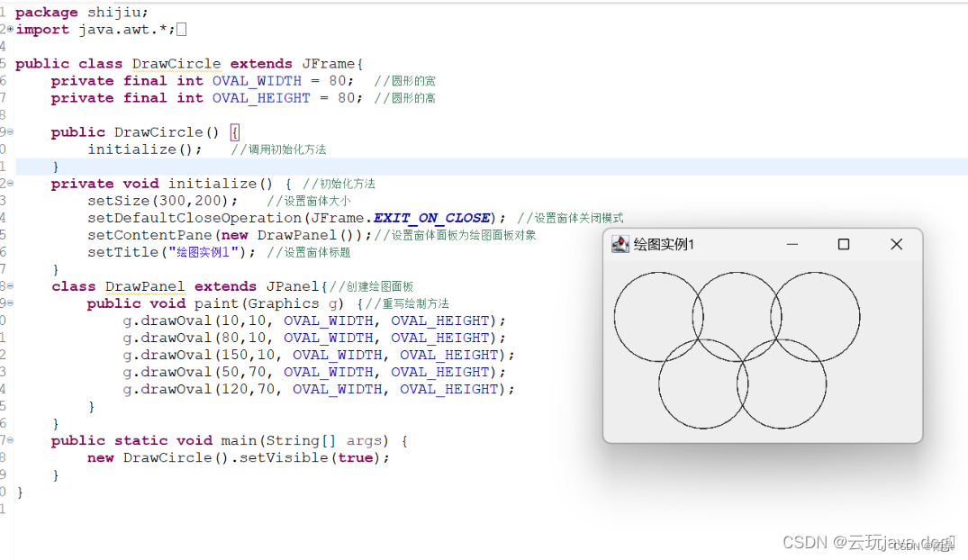Collapse the import statement at line 2
This screenshot has height=560, width=968.
pos(8,29)
